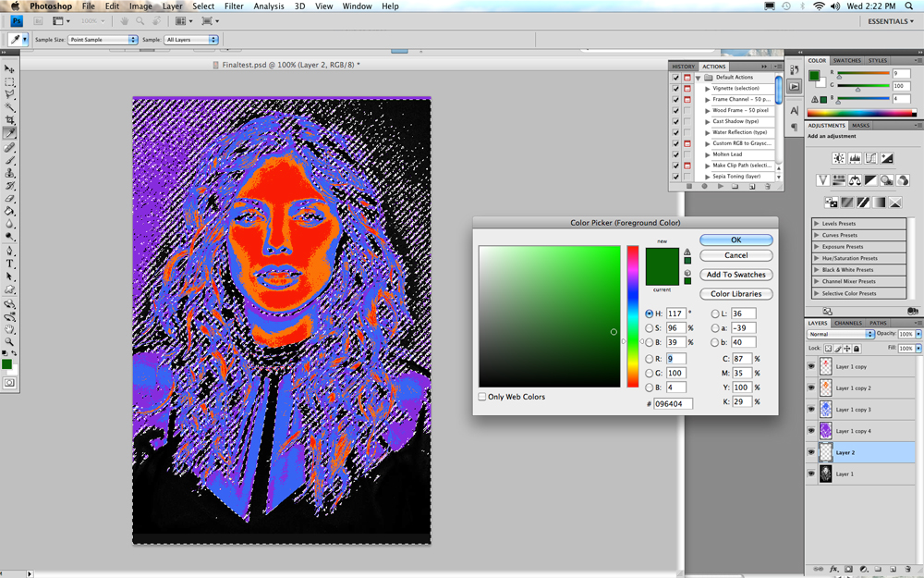Expand the Curves Presets list

[x=816, y=235]
